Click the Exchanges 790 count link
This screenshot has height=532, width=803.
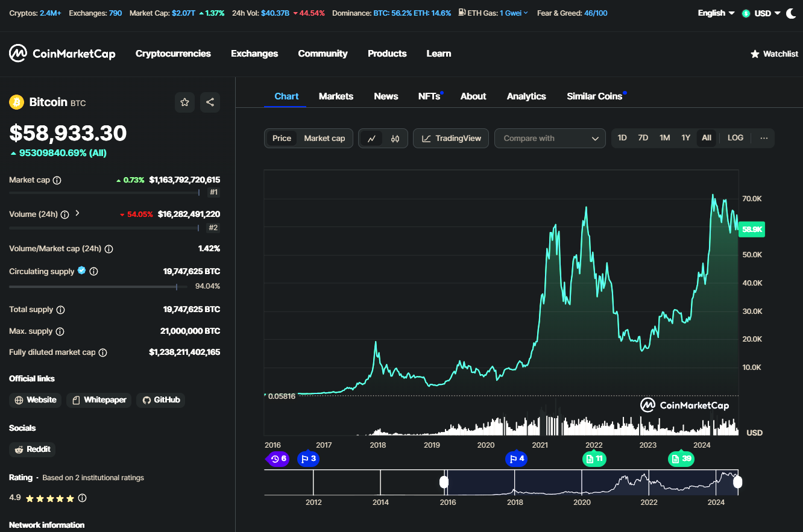point(115,13)
